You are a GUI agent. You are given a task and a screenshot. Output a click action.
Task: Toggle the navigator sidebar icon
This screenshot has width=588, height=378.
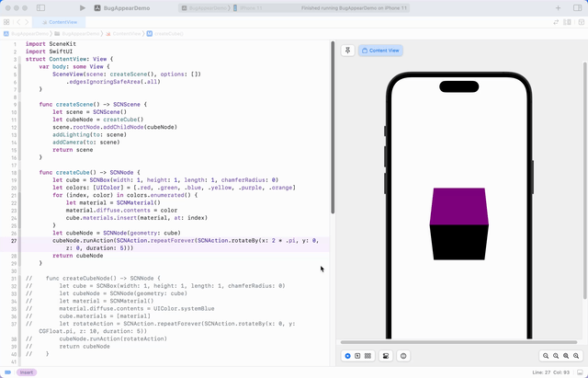point(40,8)
